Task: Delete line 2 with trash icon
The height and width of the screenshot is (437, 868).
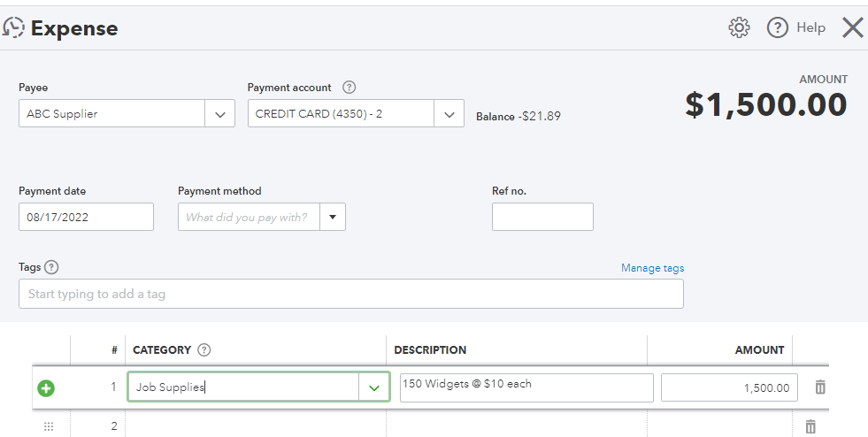Action: [x=810, y=426]
